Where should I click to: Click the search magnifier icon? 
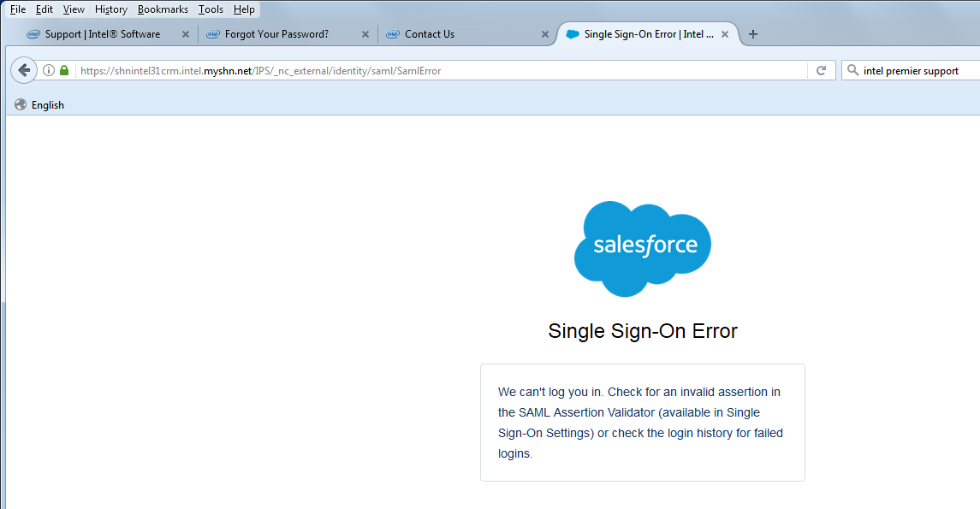click(x=852, y=71)
